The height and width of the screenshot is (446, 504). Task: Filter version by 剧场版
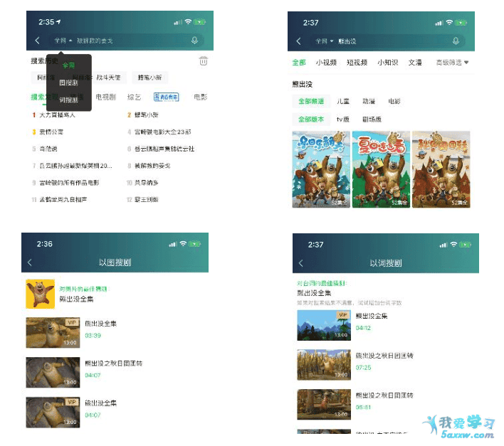click(x=372, y=119)
